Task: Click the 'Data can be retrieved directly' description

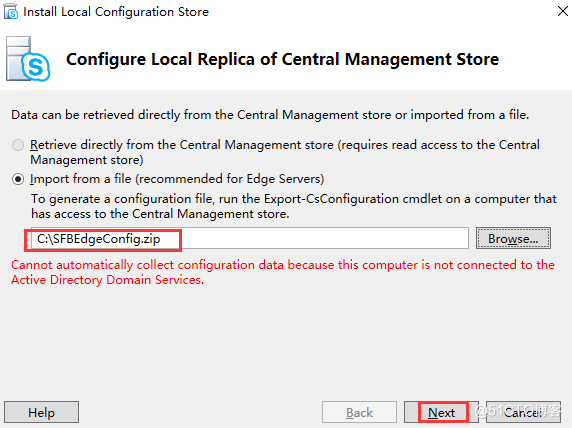Action: tap(270, 115)
